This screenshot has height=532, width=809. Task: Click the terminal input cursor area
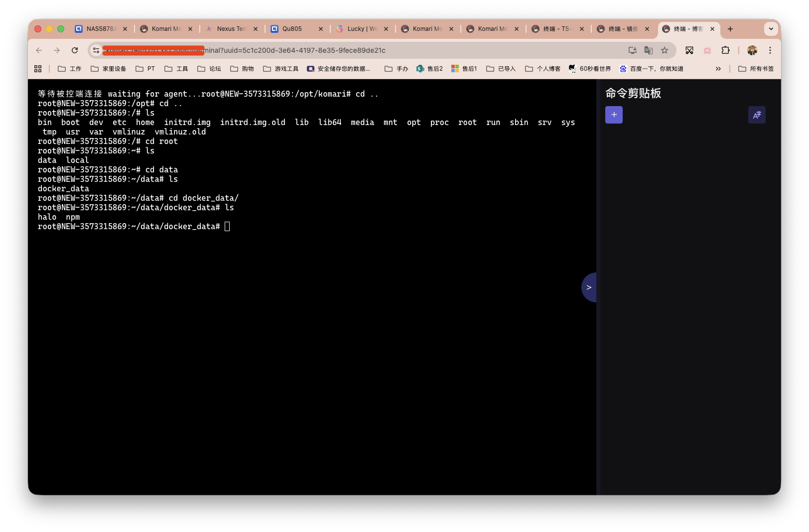tap(227, 227)
